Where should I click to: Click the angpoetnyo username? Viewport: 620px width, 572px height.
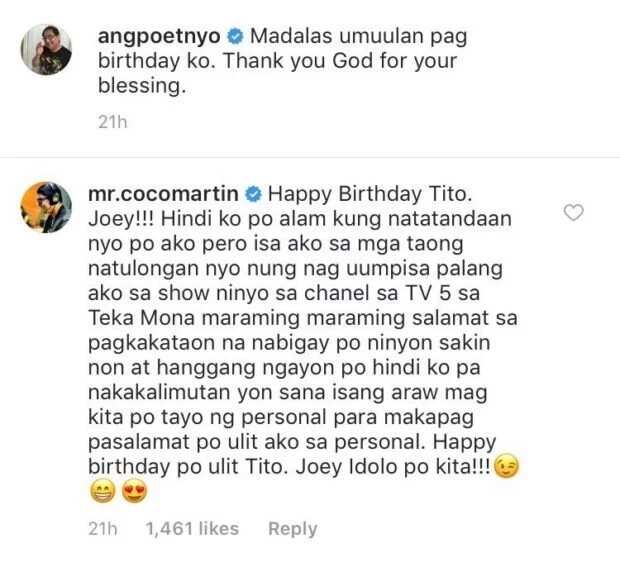pos(159,37)
